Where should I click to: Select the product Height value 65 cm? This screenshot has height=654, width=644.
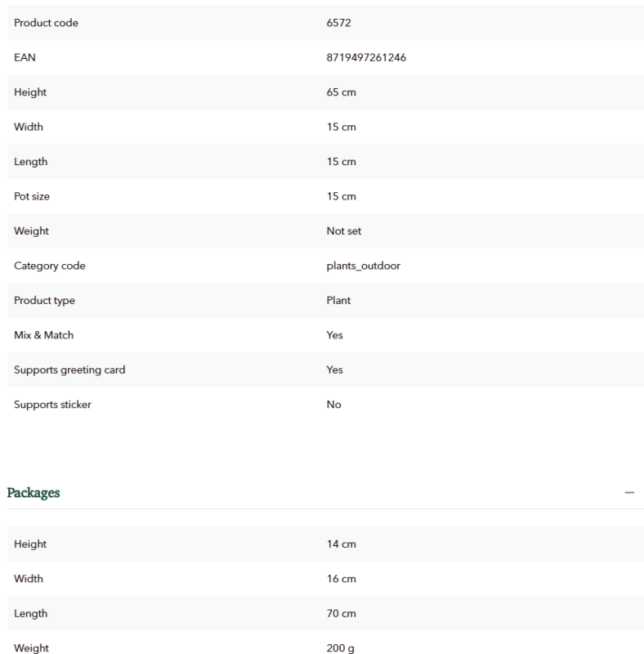coord(341,92)
